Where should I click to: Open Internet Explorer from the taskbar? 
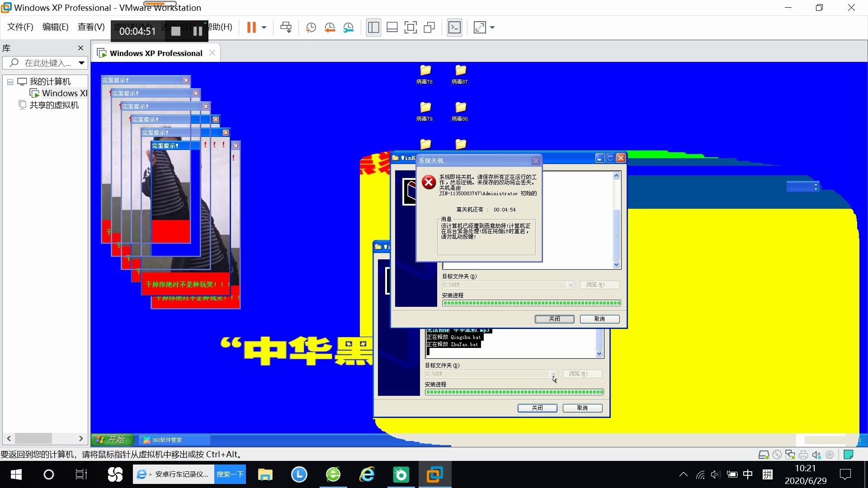coord(367,474)
